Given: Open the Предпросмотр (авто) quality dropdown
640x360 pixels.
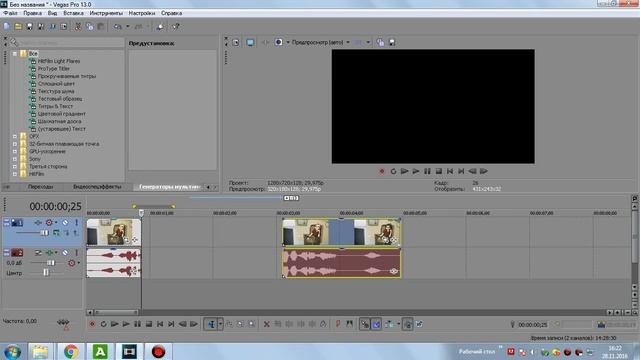Looking at the screenshot, I should pyautogui.click(x=348, y=42).
